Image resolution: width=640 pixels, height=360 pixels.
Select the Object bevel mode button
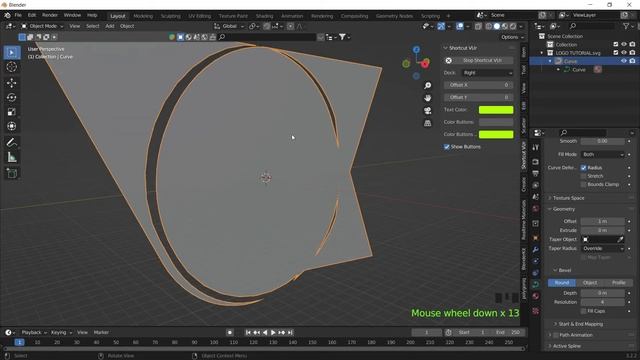point(590,282)
